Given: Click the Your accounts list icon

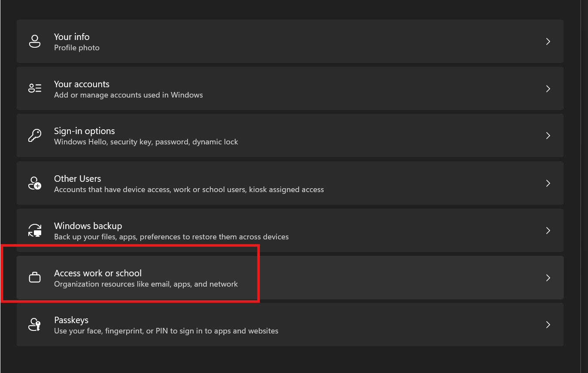Looking at the screenshot, I should pos(35,89).
